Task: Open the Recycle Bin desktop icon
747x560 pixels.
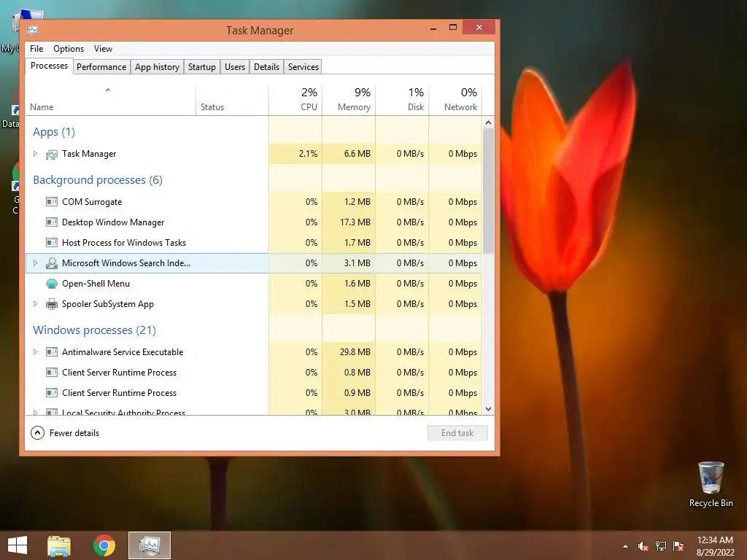Action: coord(711,485)
